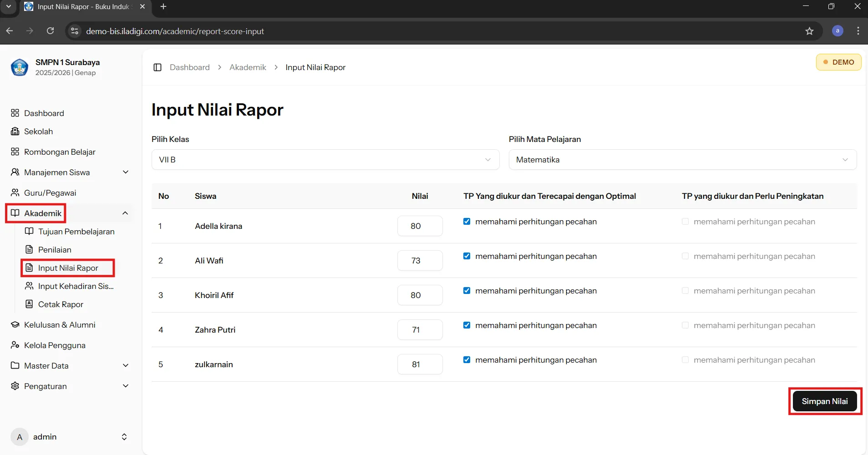Open the Guru/Pegawai menu item
This screenshot has width=868, height=455.
[50, 193]
